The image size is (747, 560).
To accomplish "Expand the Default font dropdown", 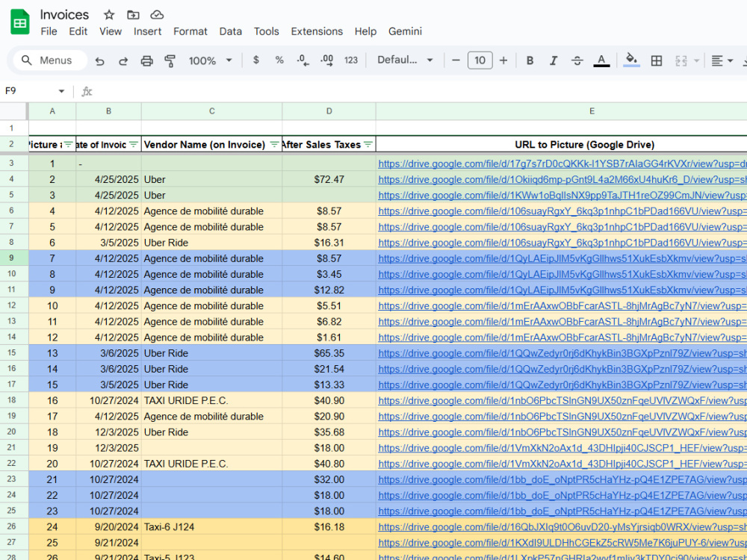I will (x=406, y=60).
